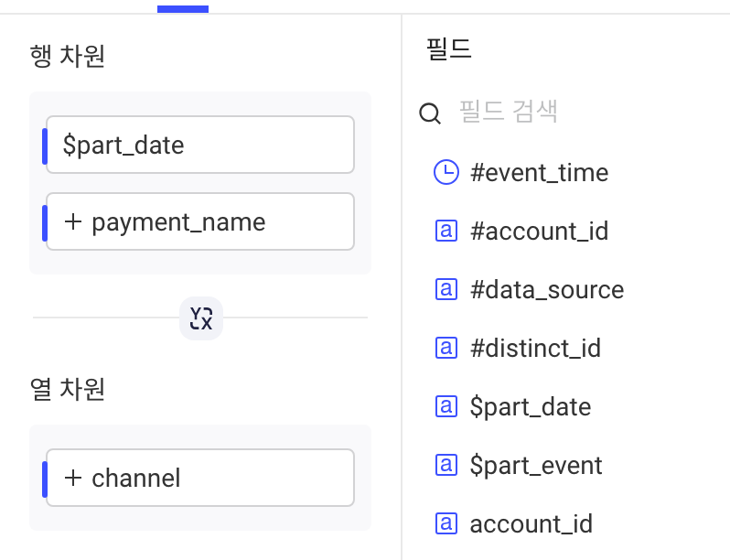The width and height of the screenshot is (730, 560).
Task: Click the active blue tab indicator
Action: click(183, 9)
